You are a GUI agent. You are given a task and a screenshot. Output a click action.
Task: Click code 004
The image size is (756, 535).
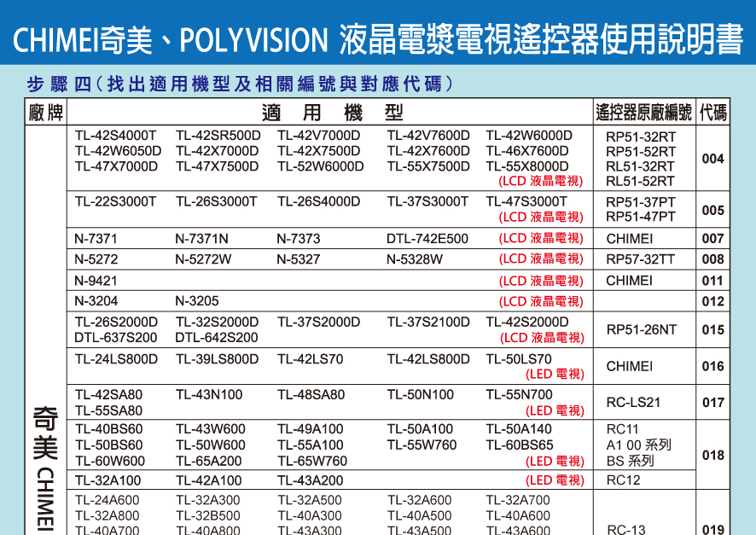tap(712, 159)
